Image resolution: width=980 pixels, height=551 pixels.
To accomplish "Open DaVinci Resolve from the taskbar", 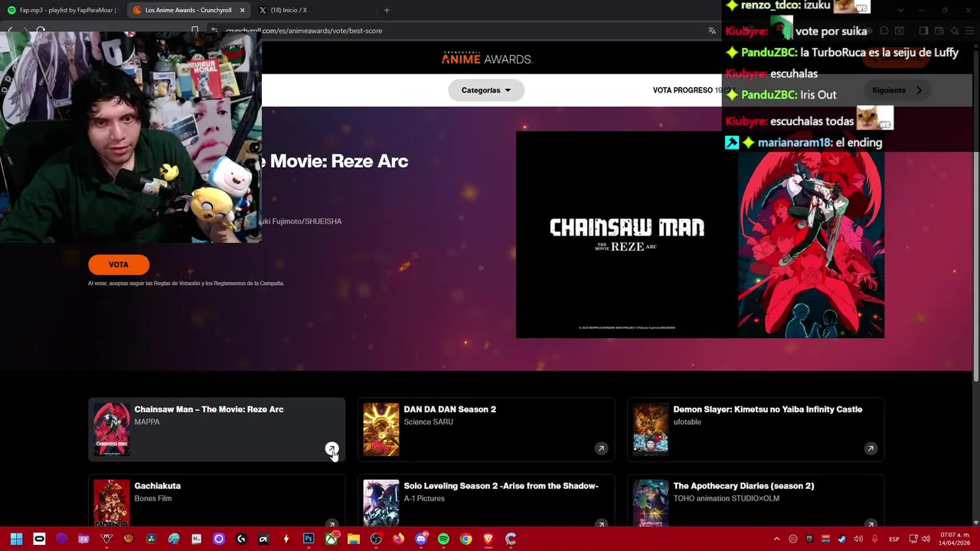I will coord(152,539).
